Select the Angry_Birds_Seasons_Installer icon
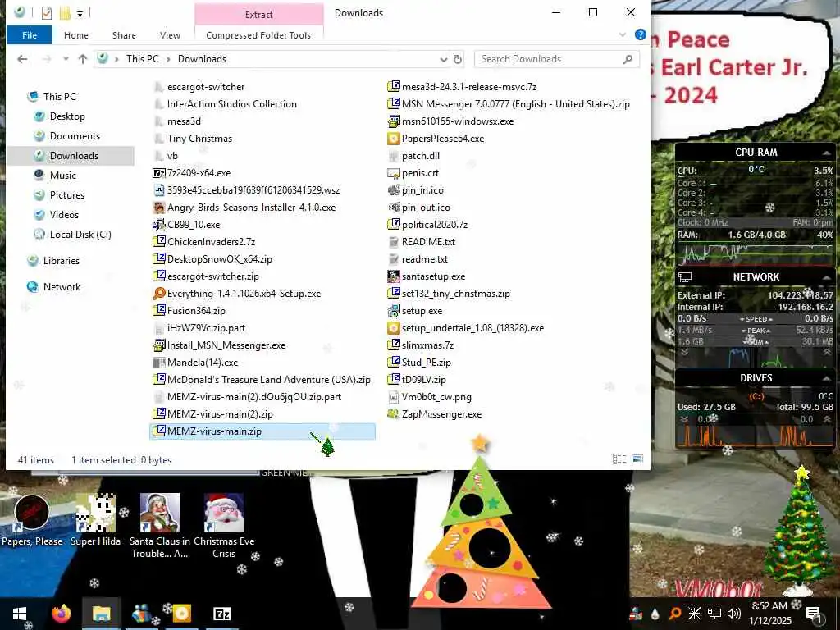 point(159,208)
